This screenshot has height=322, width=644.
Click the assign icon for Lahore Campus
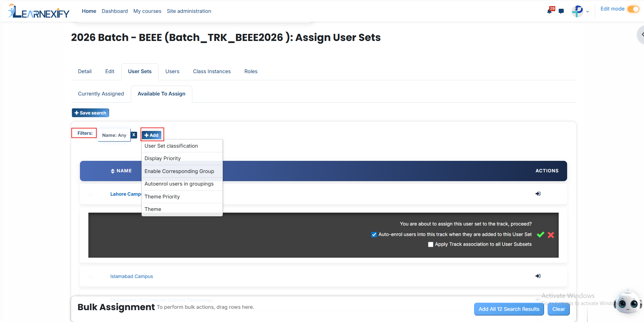pos(538,194)
